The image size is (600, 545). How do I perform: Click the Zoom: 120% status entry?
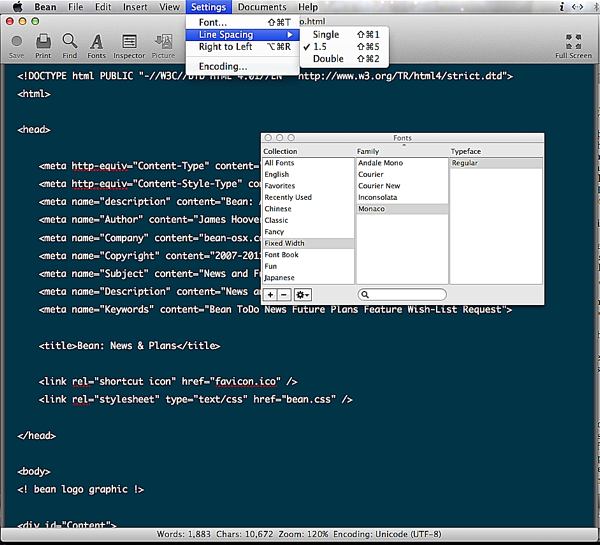pyautogui.click(x=303, y=534)
